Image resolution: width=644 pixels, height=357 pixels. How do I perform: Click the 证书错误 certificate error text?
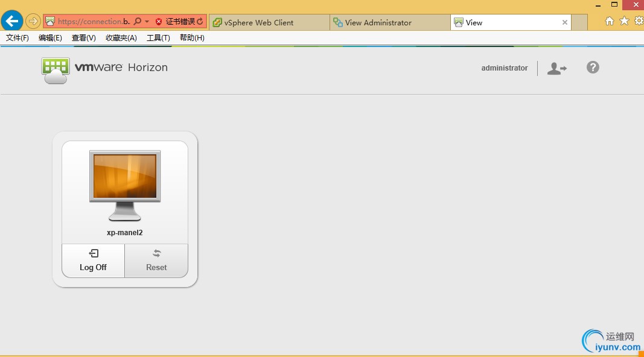click(x=180, y=21)
